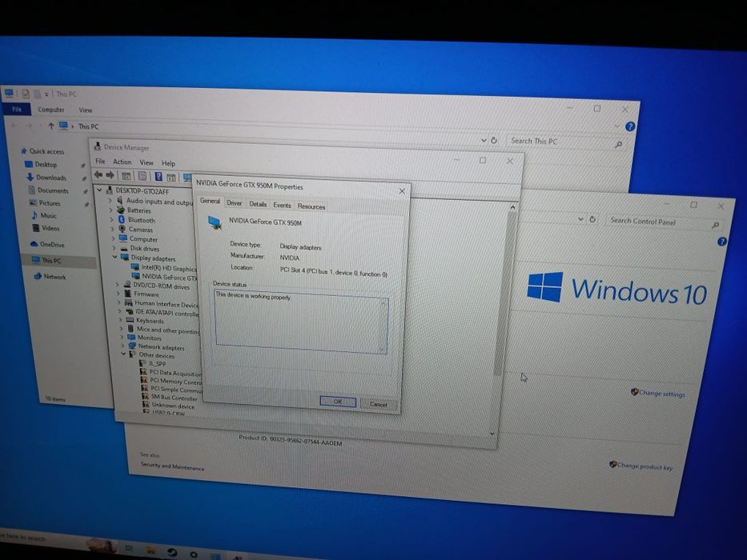Image resolution: width=747 pixels, height=560 pixels.
Task: Click forward arrow in Device Manager toolbar
Action: coord(110,175)
